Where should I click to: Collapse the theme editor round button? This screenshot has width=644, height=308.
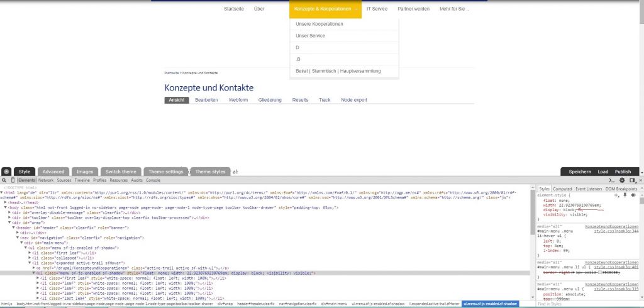tap(6, 171)
